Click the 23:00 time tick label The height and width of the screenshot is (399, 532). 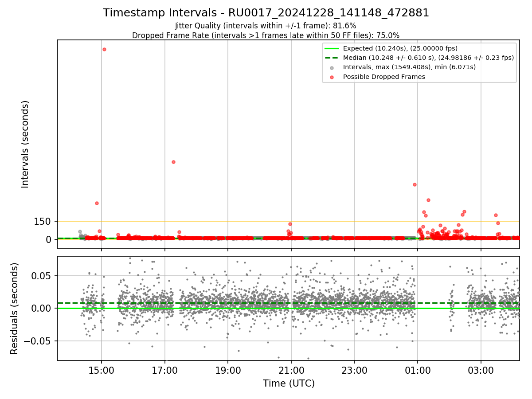click(x=355, y=370)
